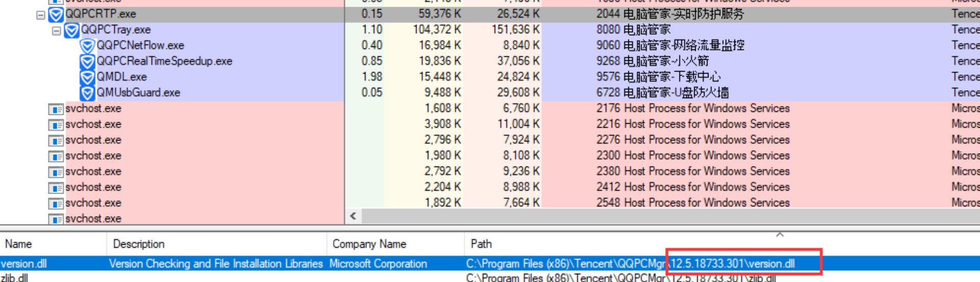Click icon of svchost.exe with PID 2380
Image resolution: width=980 pixels, height=282 pixels.
point(56,173)
